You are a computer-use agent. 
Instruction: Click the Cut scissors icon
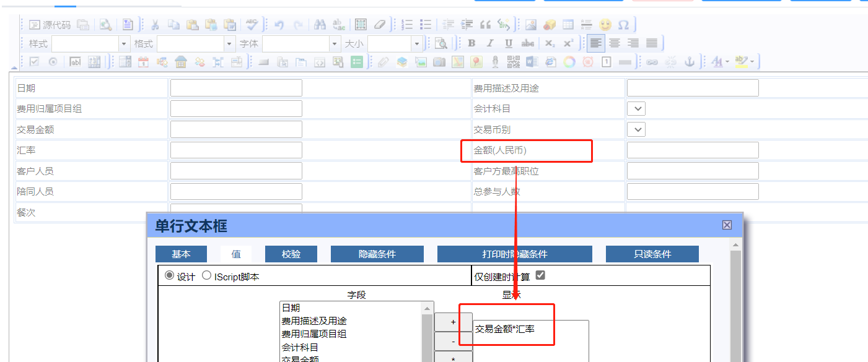tap(155, 25)
